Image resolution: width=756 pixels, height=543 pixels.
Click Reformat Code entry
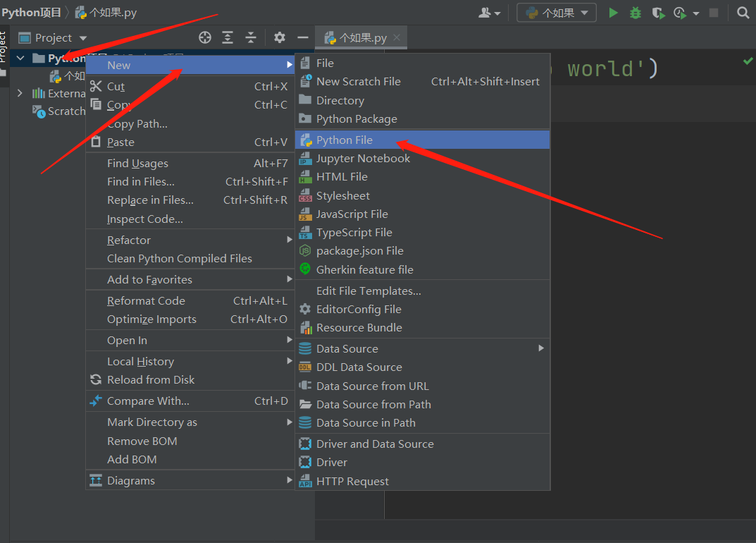(190, 301)
